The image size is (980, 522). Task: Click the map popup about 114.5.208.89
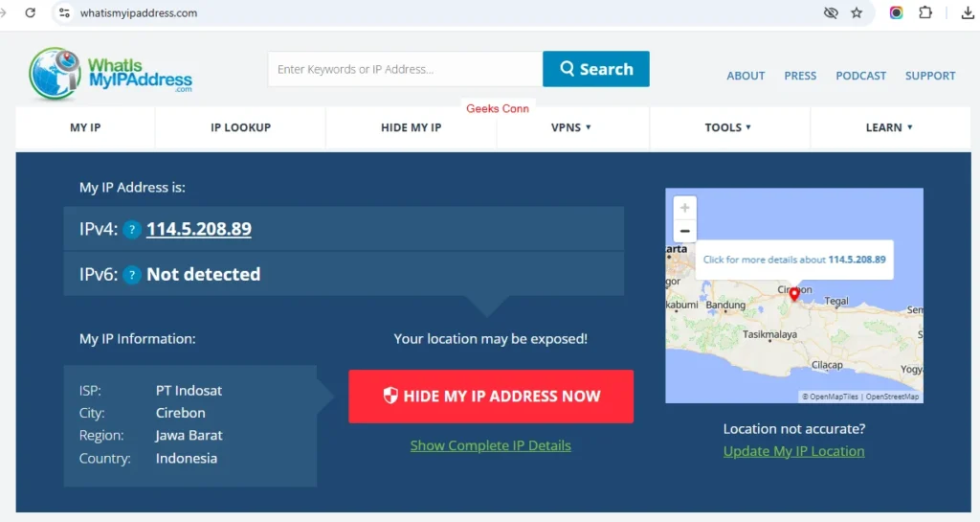pyautogui.click(x=794, y=260)
